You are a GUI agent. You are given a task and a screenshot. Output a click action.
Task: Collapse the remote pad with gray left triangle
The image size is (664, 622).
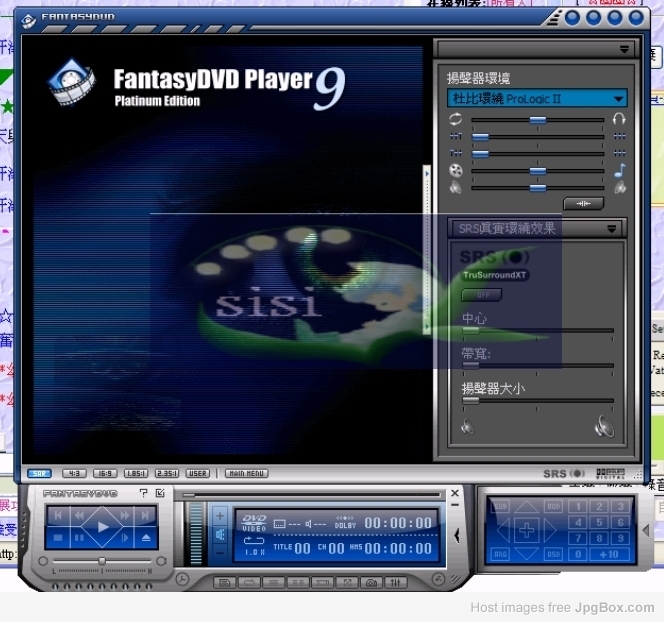646,530
